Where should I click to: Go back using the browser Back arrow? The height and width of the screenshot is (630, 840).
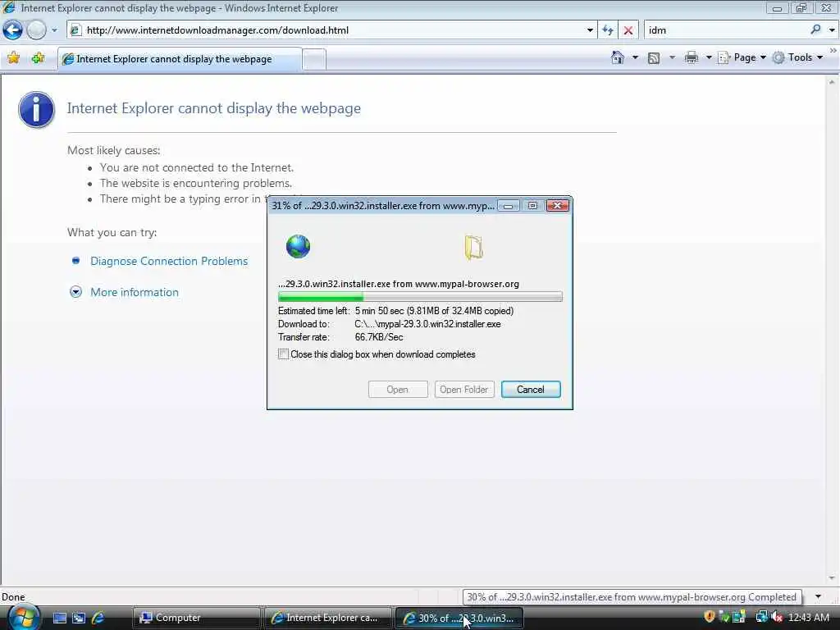coord(13,30)
